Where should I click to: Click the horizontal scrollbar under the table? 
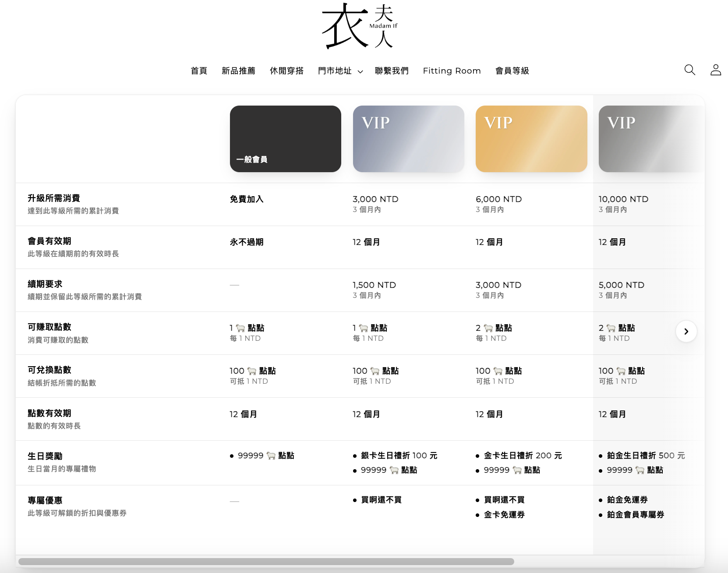[x=266, y=562]
